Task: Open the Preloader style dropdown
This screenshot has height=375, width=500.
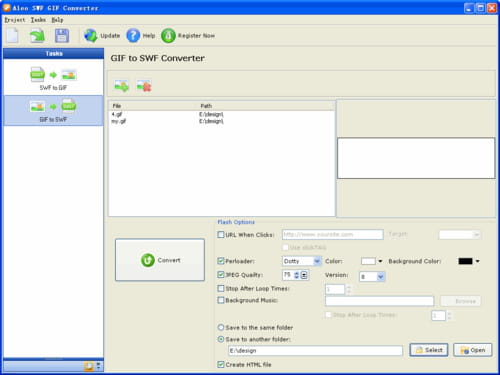Action: coord(317,261)
